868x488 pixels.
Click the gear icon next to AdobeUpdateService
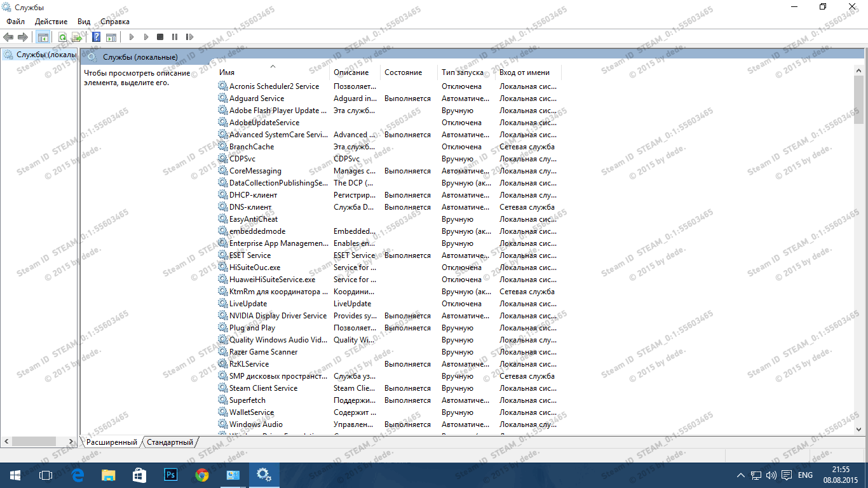pos(223,123)
